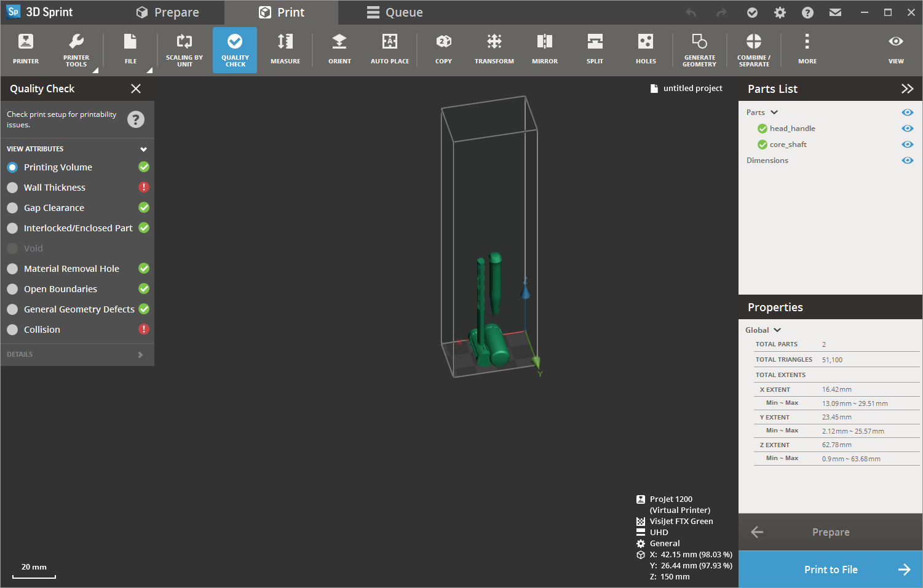Image resolution: width=923 pixels, height=588 pixels.
Task: Open the Scaling by Unit tool
Action: click(x=184, y=49)
